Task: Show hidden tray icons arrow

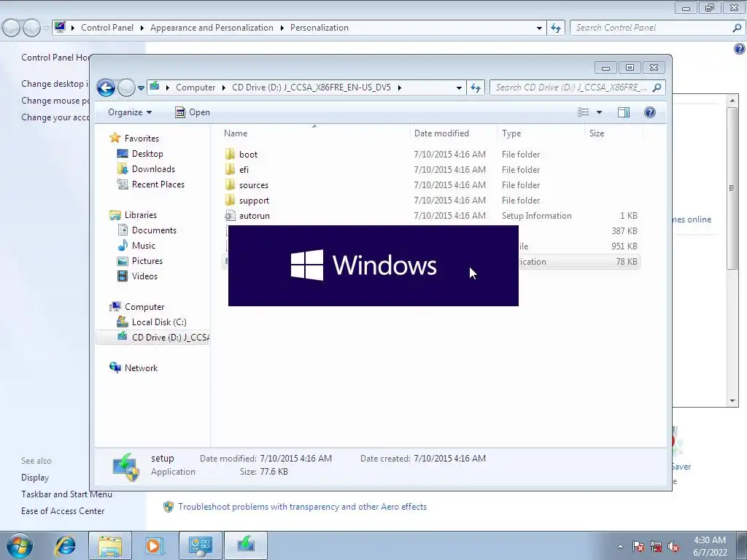Action: tap(620, 546)
